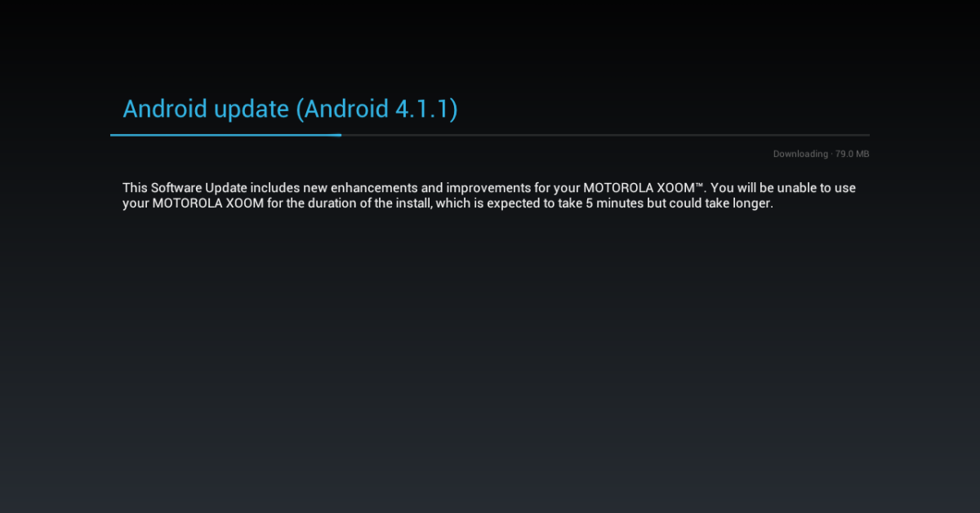Viewport: 980px width, 513px height.
Task: Click the point where the blue progress ends
Action: pyautogui.click(x=341, y=135)
